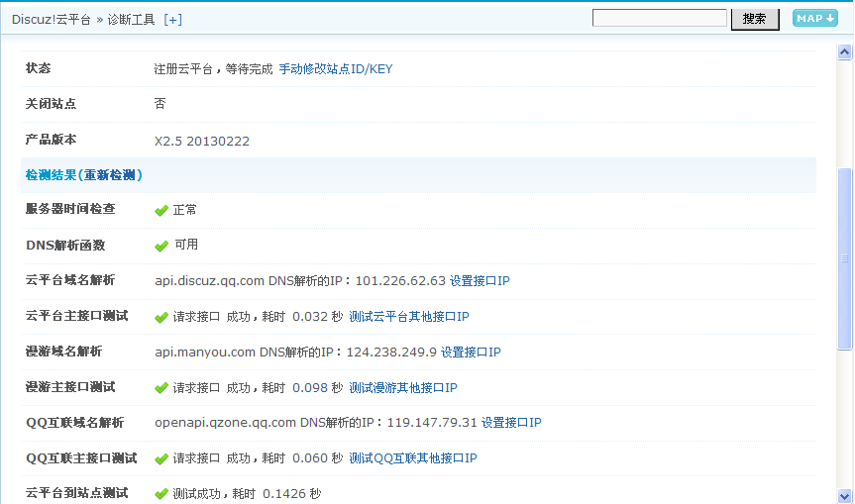Screen dimensions: 855x504
Task: Click IP address 101.226.62.63
Action: point(400,280)
